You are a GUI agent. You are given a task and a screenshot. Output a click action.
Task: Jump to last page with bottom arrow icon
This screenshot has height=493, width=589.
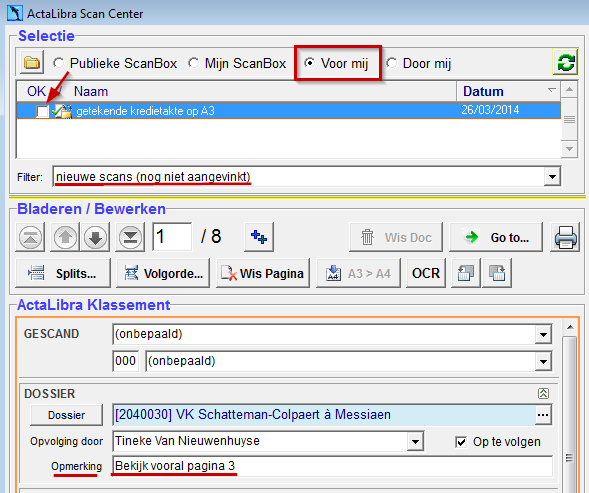130,237
